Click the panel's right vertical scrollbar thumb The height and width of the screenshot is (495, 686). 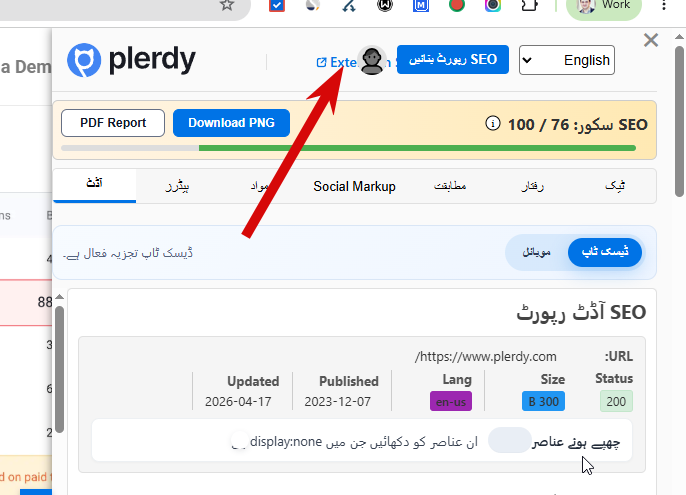[x=679, y=122]
